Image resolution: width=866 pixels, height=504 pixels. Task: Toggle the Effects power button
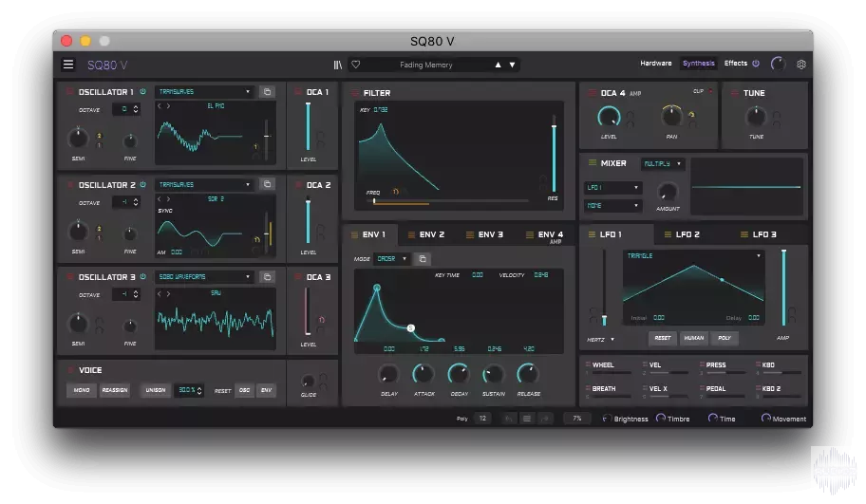tap(756, 64)
